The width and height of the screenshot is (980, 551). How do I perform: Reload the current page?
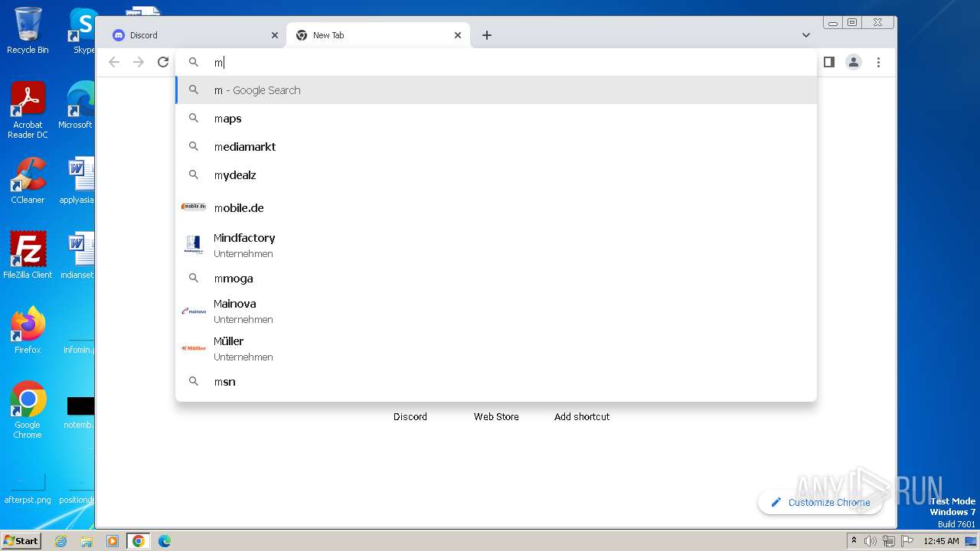coord(163,62)
